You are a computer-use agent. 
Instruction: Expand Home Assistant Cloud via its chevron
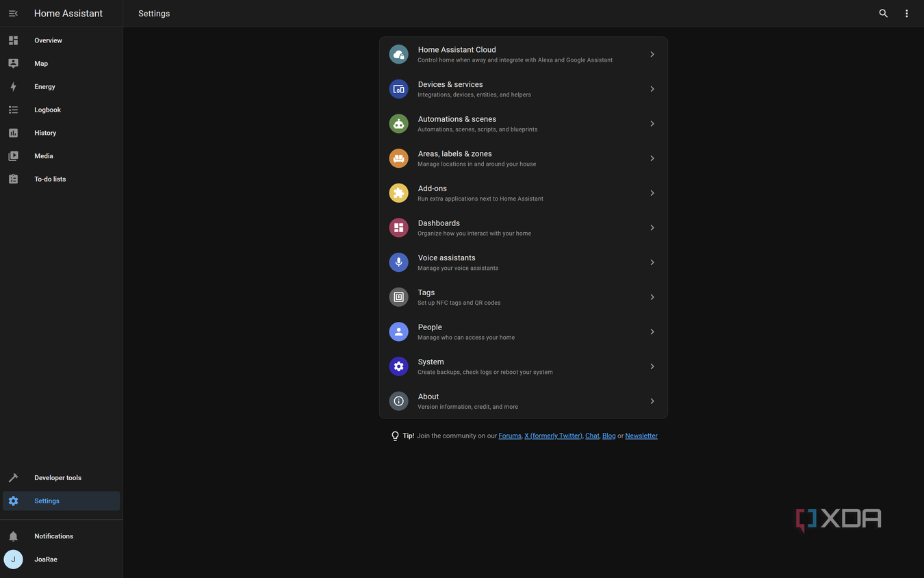click(x=652, y=54)
